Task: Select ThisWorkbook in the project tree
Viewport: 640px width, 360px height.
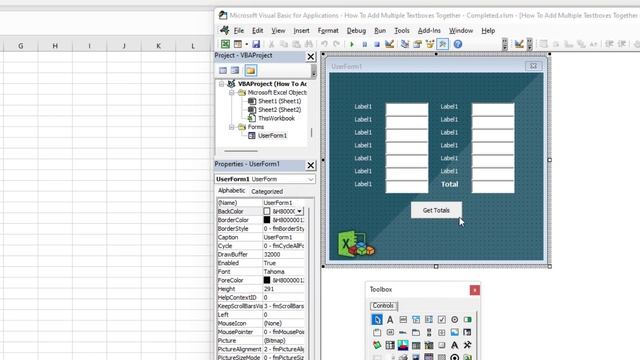Action: pyautogui.click(x=276, y=118)
